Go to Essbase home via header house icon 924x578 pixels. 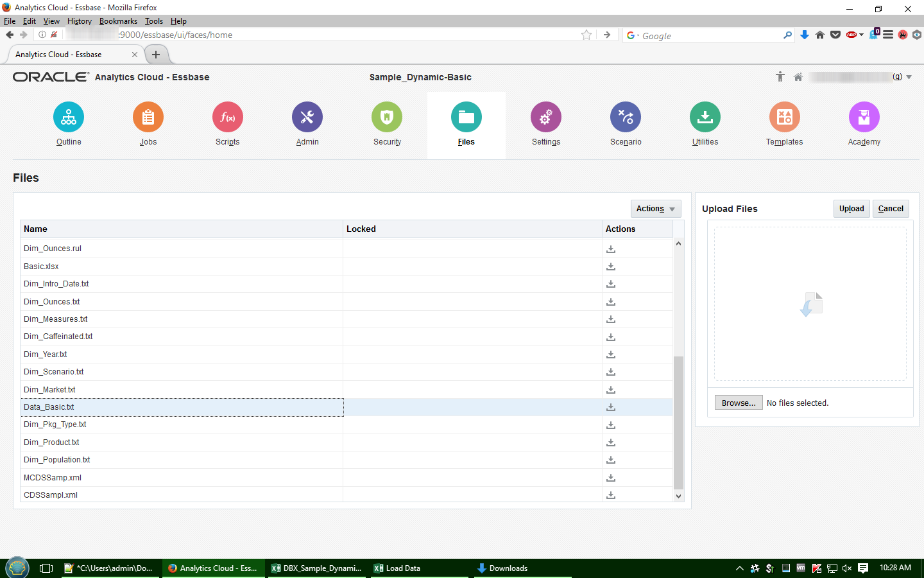(798, 77)
